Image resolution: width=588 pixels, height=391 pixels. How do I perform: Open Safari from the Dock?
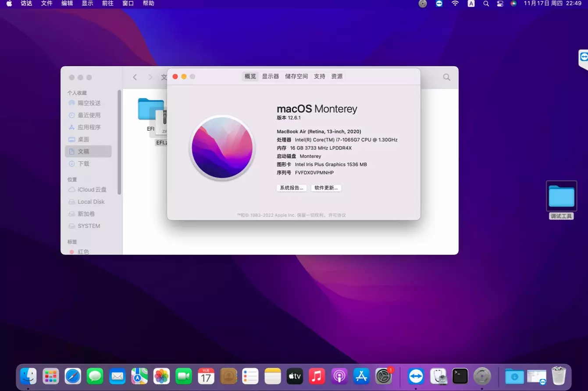click(73, 376)
